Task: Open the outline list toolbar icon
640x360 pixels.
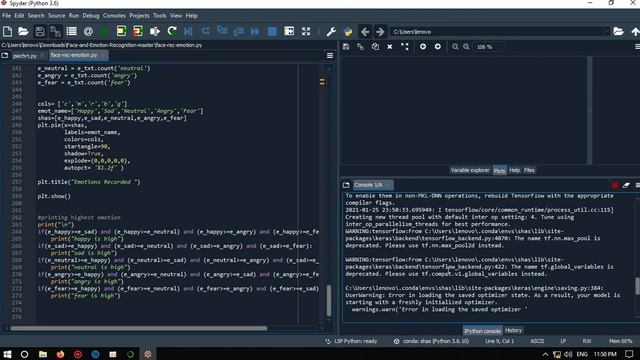Action: point(71,31)
